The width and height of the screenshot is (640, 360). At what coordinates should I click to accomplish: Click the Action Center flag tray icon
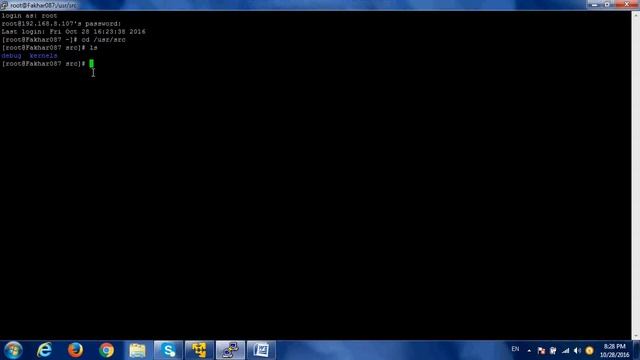click(x=541, y=351)
